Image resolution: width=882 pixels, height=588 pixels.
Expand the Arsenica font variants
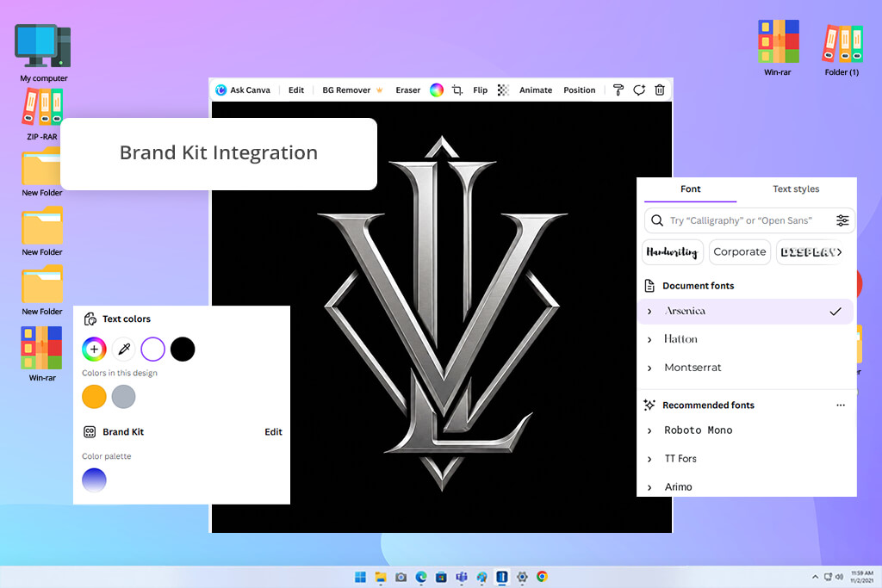pos(649,312)
